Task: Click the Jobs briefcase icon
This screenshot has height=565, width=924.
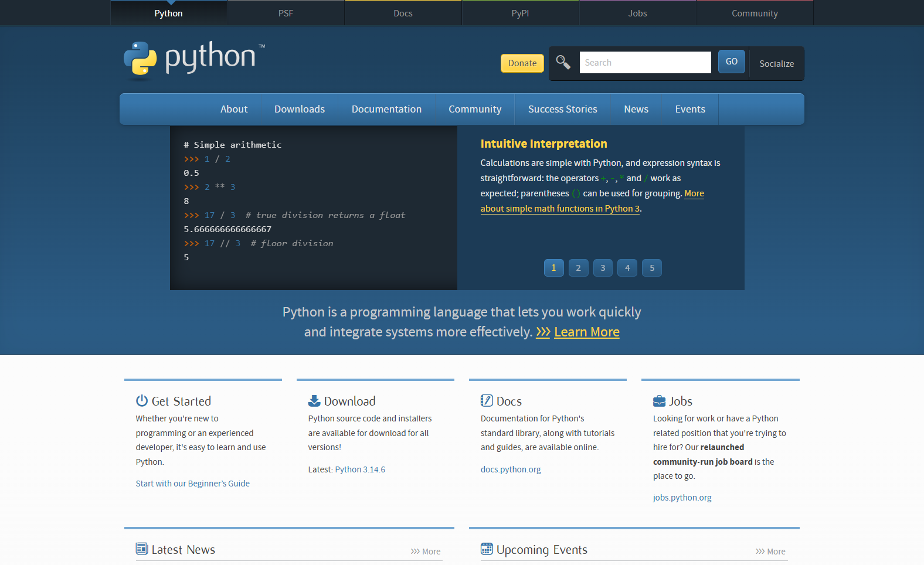Action: point(659,401)
